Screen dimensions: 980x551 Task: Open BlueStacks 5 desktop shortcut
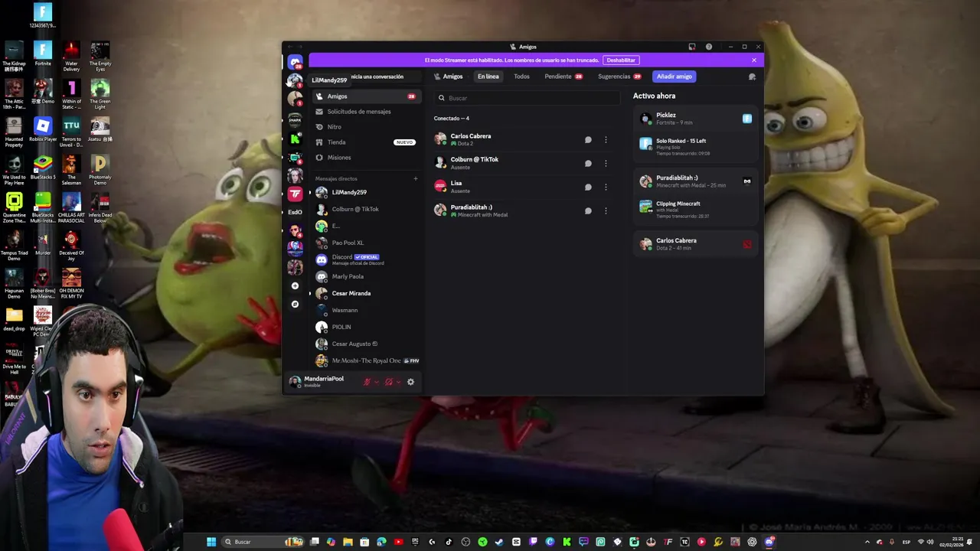(43, 167)
